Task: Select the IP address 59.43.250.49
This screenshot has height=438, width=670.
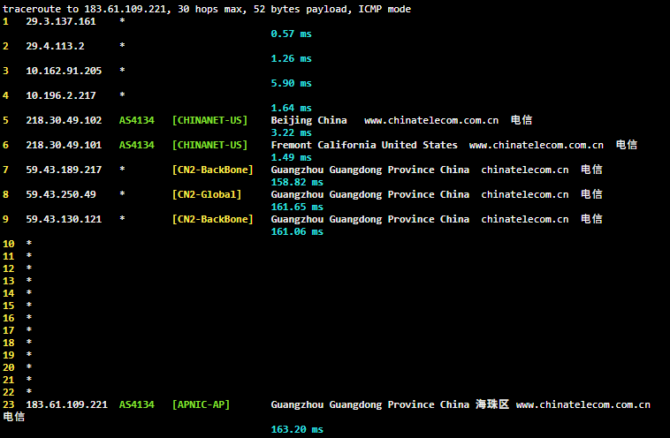Action: click(x=61, y=194)
